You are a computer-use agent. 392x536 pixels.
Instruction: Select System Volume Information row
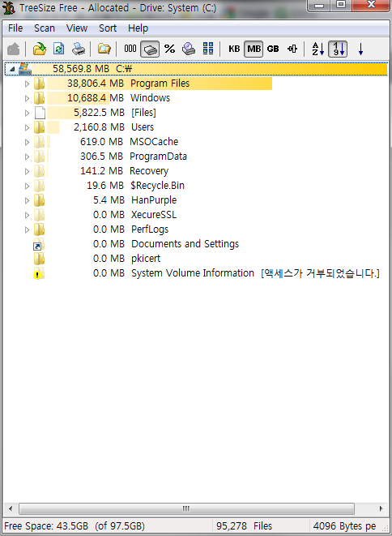[196, 273]
